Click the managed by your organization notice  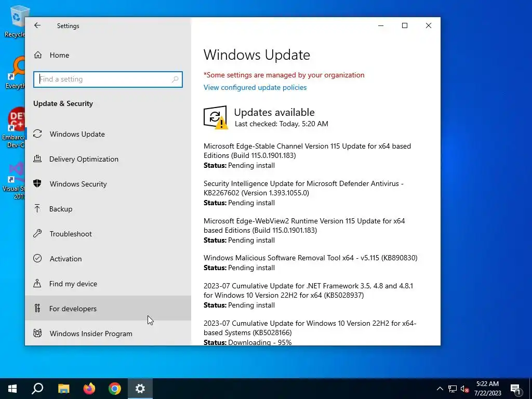point(284,75)
